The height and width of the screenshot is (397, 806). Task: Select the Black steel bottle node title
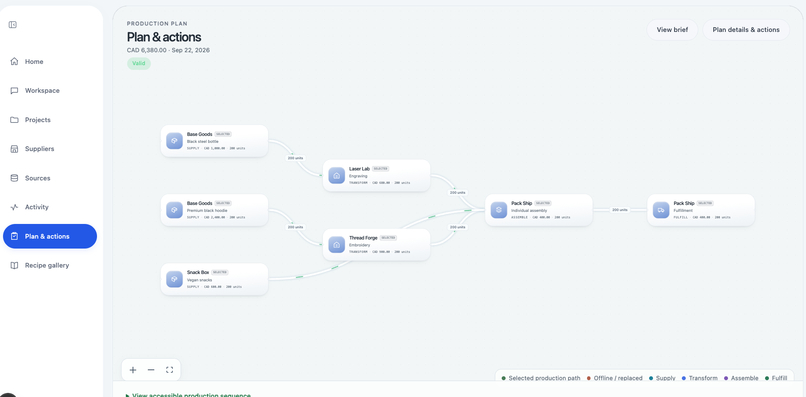199,134
